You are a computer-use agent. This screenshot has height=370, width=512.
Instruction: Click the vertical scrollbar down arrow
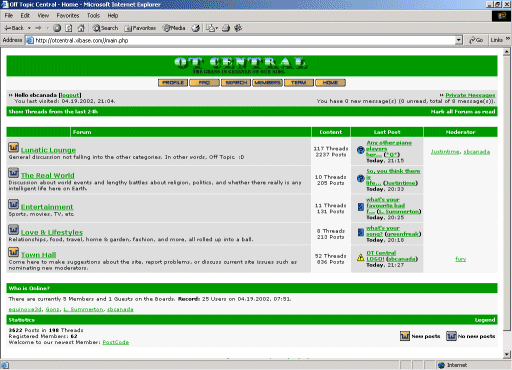(x=507, y=354)
